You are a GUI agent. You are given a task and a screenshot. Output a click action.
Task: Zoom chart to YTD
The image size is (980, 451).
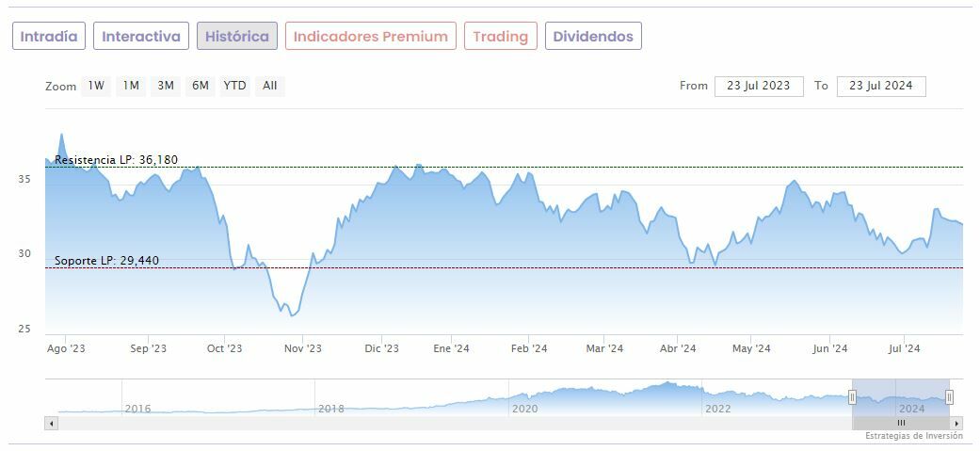pyautogui.click(x=234, y=86)
